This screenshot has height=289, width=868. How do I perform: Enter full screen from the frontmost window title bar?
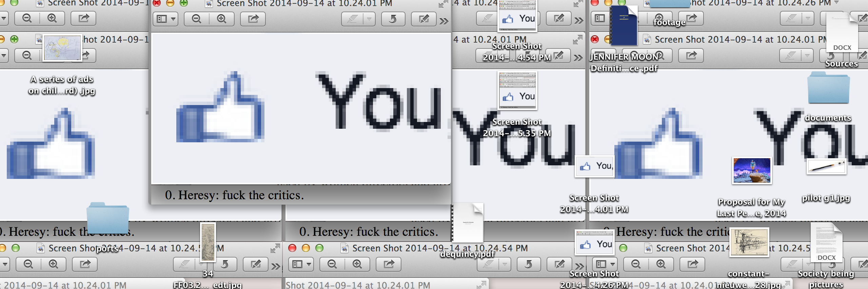(x=443, y=4)
